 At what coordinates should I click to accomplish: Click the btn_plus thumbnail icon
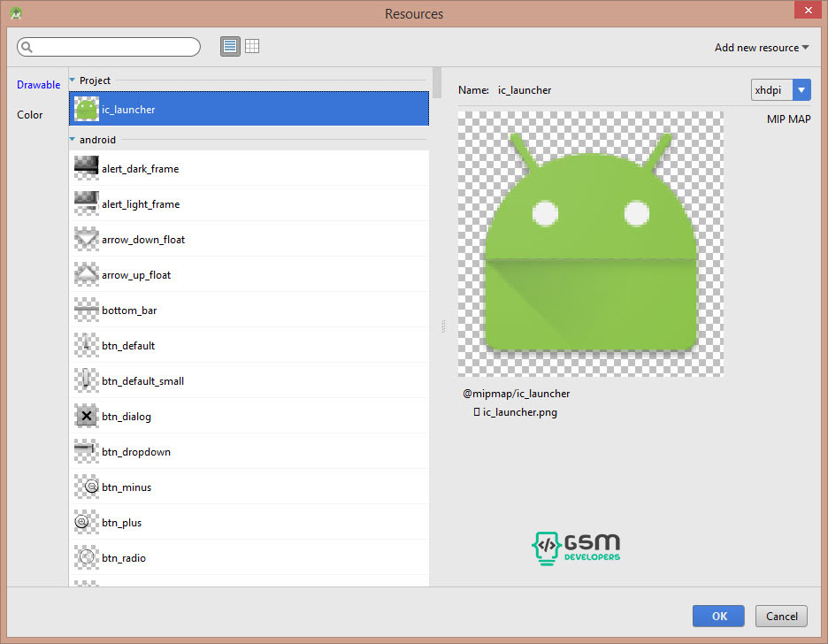pos(87,522)
